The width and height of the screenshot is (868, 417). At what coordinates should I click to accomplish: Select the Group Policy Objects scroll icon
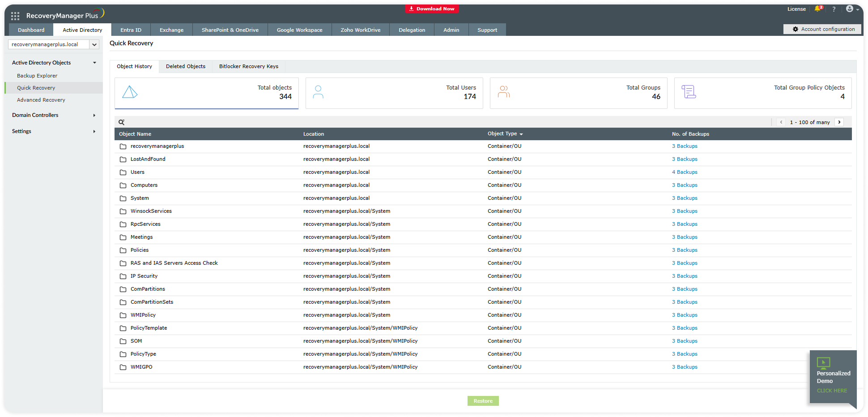(689, 92)
